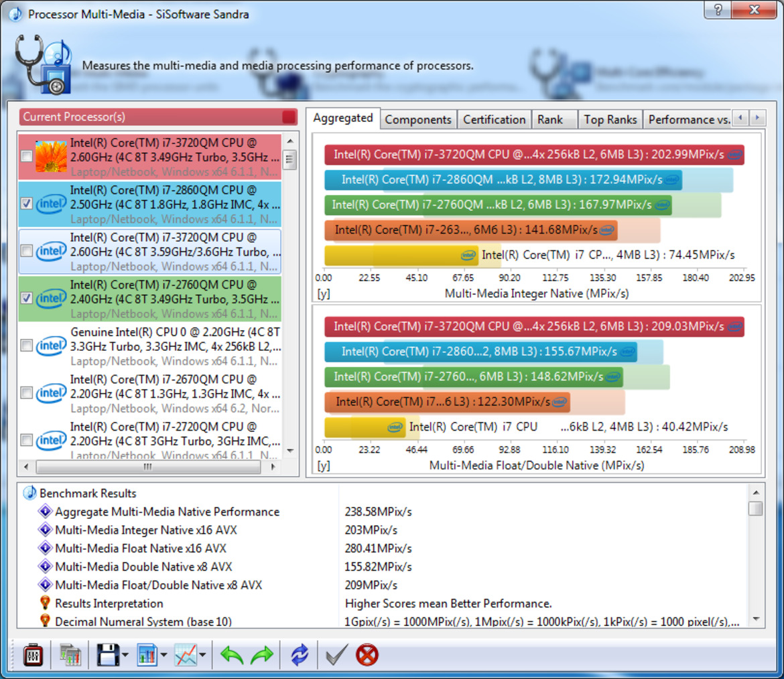Uncheck the i7-2860QM processor checkbox

[27, 204]
